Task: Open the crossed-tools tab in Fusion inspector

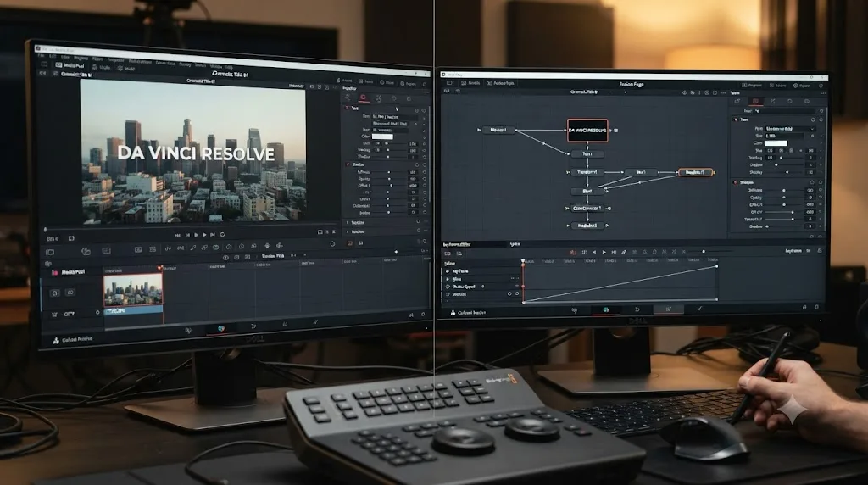Action: click(x=773, y=101)
